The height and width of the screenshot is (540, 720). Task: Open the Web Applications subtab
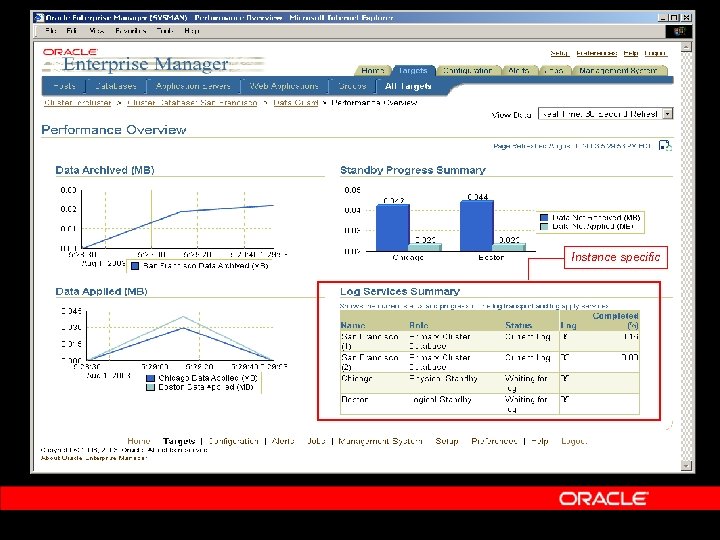click(284, 86)
